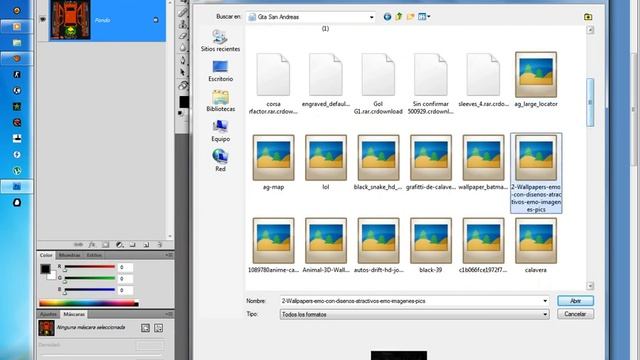
Task: Select the Animal-3D-Wall image file
Action: pyautogui.click(x=326, y=246)
